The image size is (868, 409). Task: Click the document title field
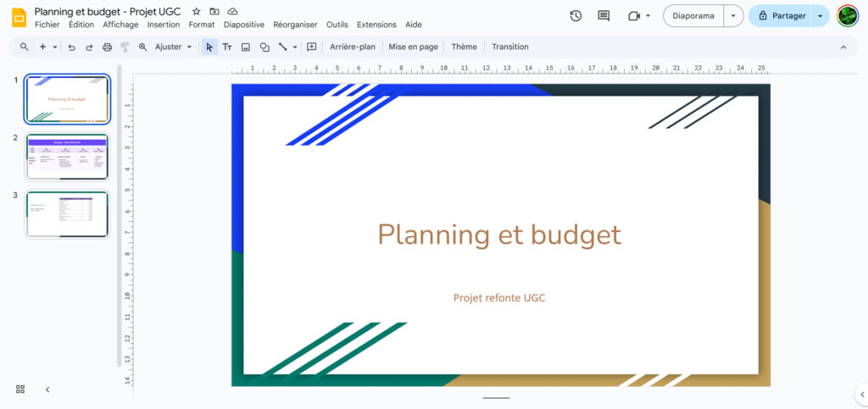click(x=108, y=12)
